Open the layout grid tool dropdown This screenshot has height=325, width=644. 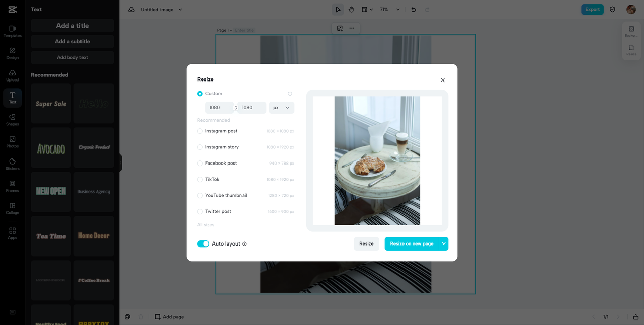(x=367, y=9)
